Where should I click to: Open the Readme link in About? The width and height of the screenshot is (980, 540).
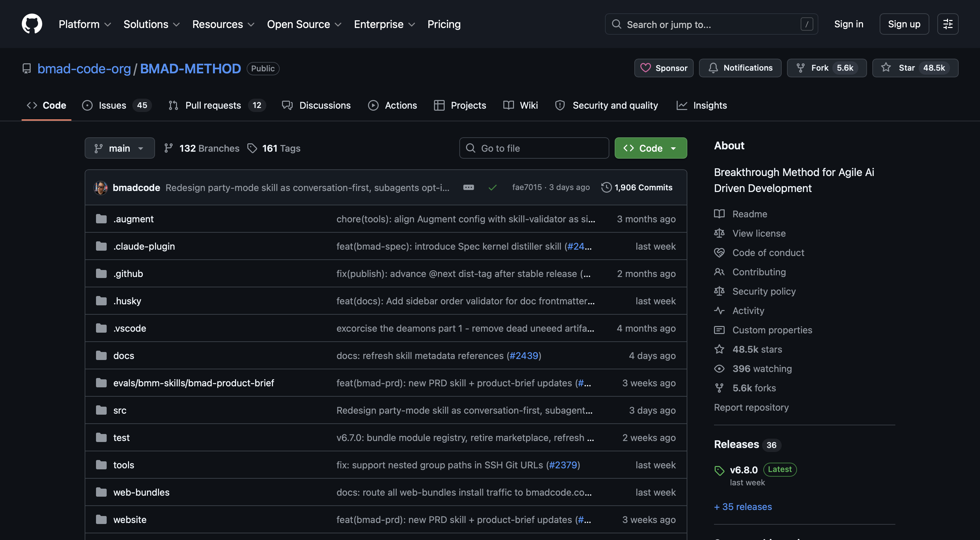(740, 214)
